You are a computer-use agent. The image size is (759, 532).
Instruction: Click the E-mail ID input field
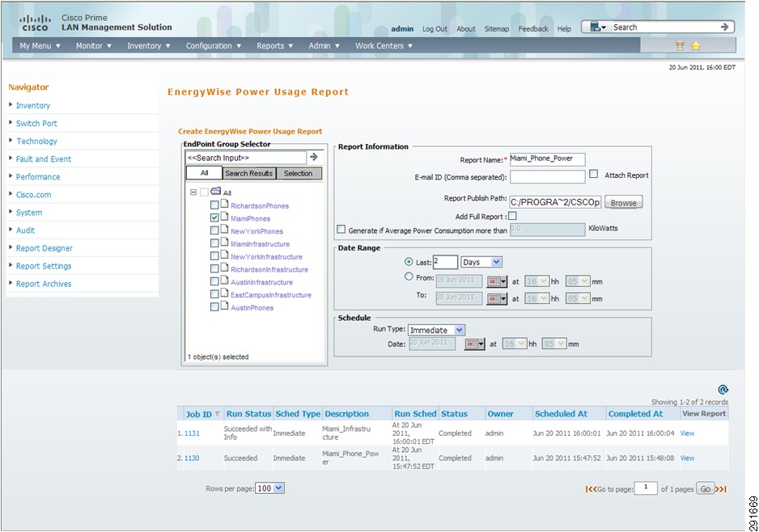tap(548, 177)
